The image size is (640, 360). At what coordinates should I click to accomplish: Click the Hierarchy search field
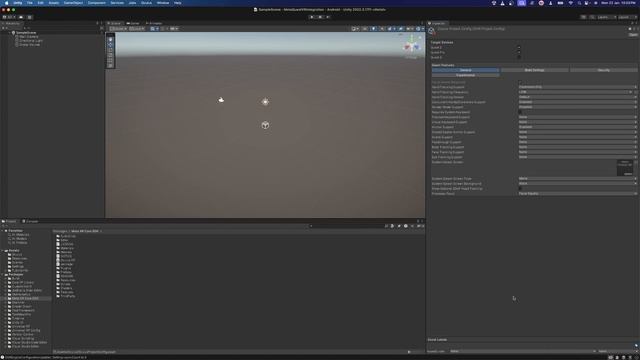coord(61,28)
